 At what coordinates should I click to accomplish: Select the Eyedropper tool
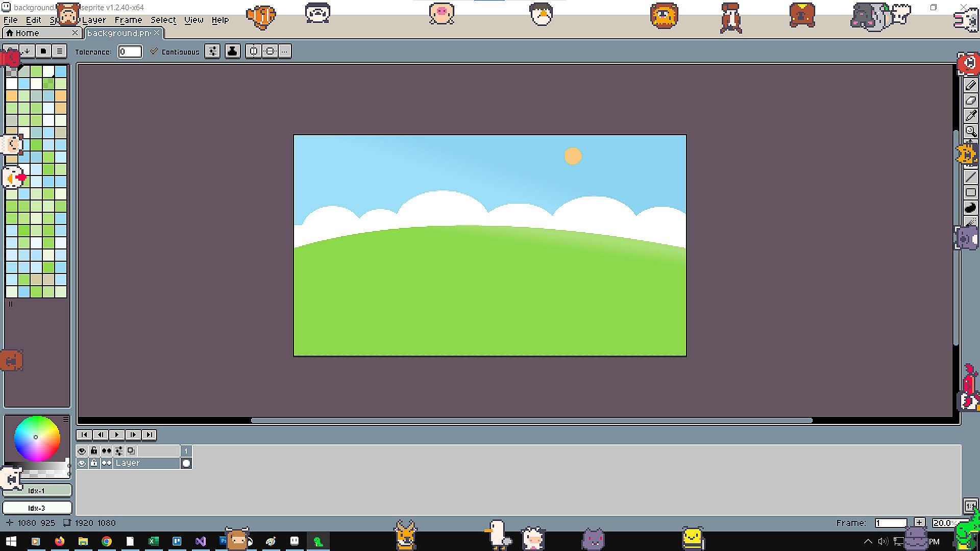pyautogui.click(x=970, y=116)
